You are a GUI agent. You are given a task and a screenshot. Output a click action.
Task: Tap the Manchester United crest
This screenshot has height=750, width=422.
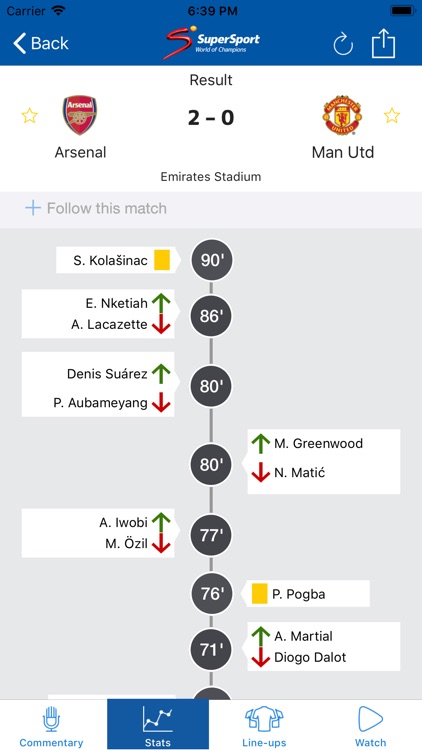(342, 115)
